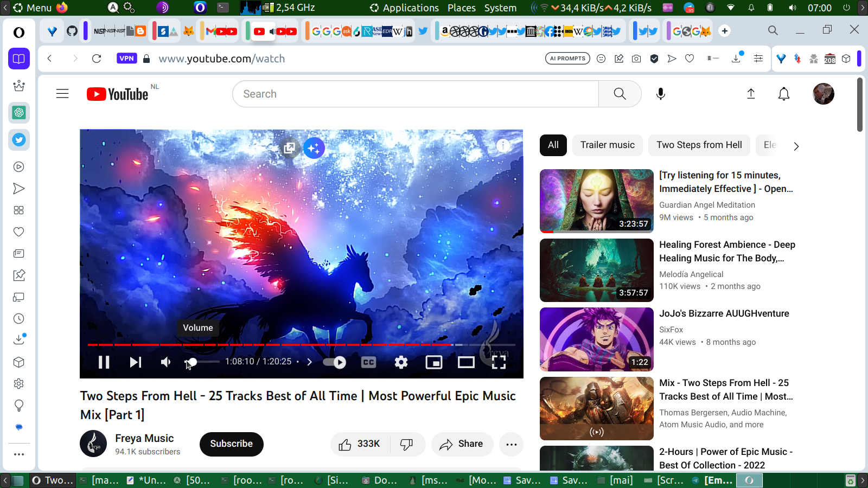Show more category chips with the chevron
Screen dimensions: 868x488
tap(796, 146)
